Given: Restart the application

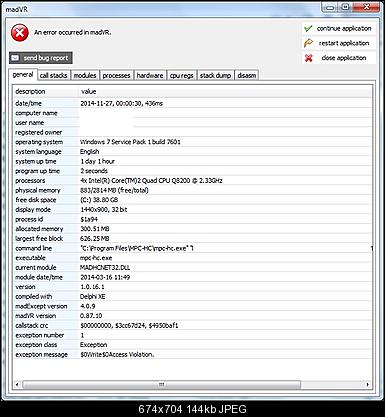Looking at the screenshot, I should tap(339, 43).
